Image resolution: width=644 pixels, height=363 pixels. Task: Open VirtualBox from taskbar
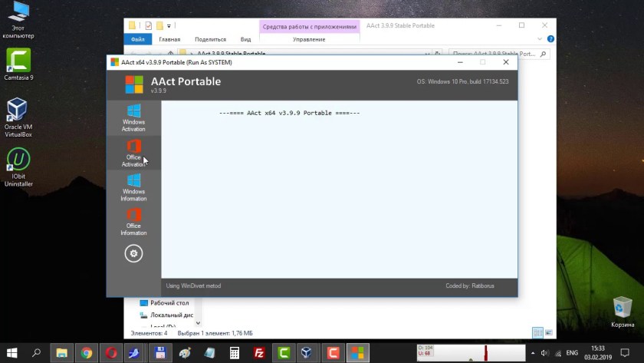coord(308,353)
